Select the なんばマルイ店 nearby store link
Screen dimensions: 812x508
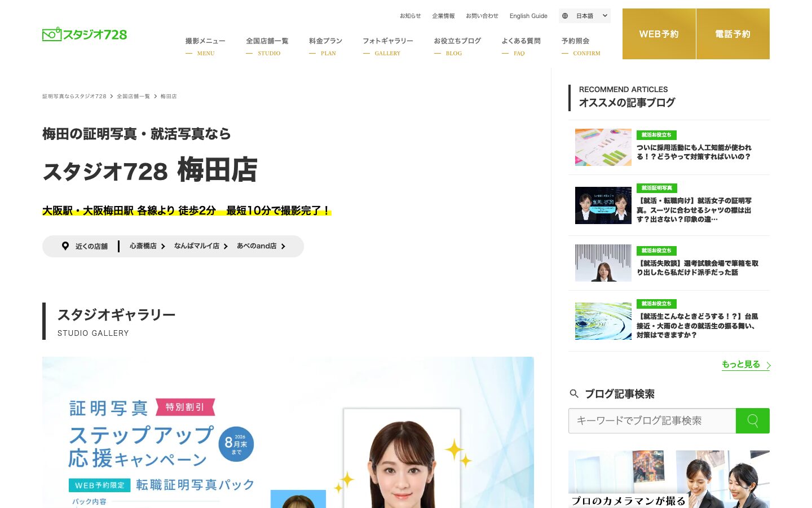click(x=201, y=246)
